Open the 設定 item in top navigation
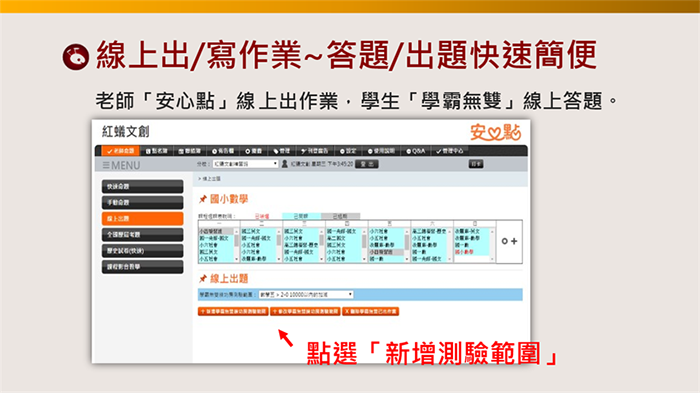This screenshot has width=700, height=393. tap(348, 151)
